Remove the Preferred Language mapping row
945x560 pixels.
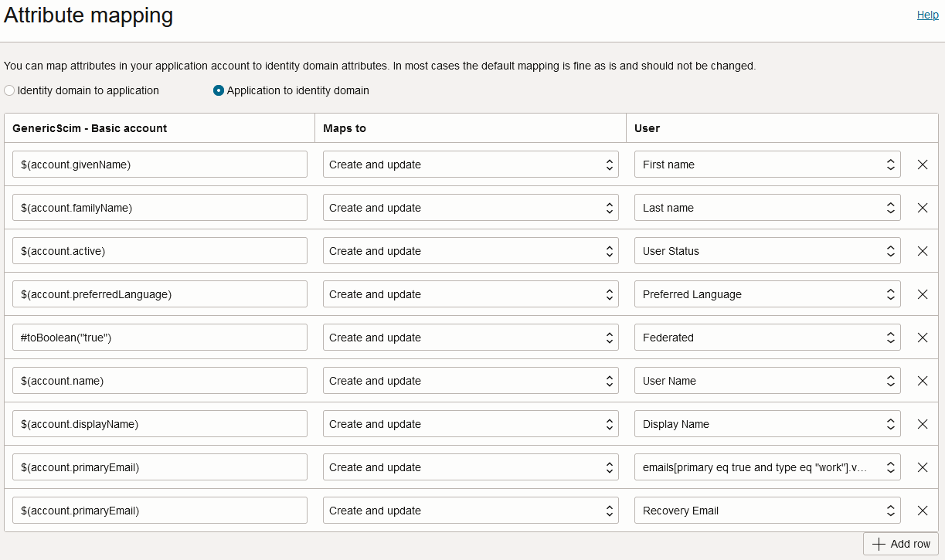click(x=922, y=294)
